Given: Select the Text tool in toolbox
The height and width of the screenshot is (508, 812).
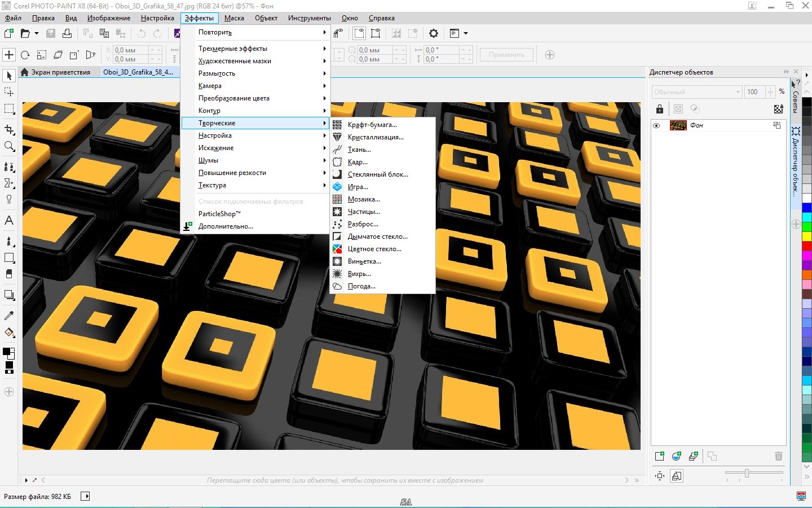Looking at the screenshot, I should click(9, 221).
